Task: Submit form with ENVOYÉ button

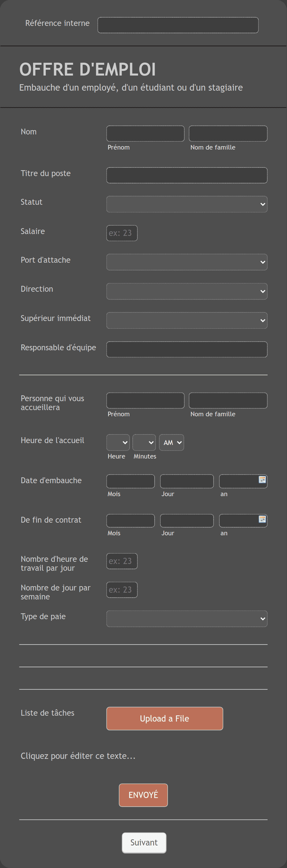Action: pos(143,795)
